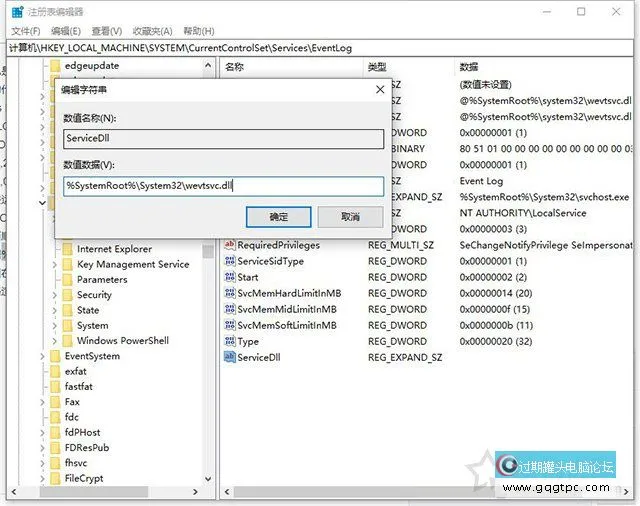Expand the Fax key

point(42,402)
